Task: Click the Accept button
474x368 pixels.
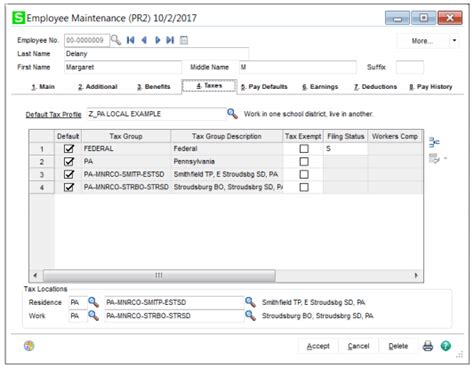Action: pos(318,346)
